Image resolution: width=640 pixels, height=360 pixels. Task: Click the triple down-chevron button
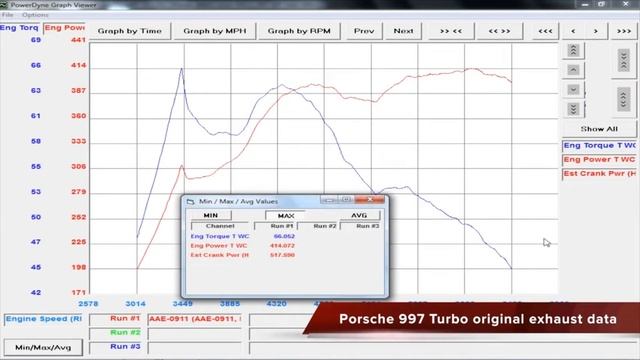(573, 109)
